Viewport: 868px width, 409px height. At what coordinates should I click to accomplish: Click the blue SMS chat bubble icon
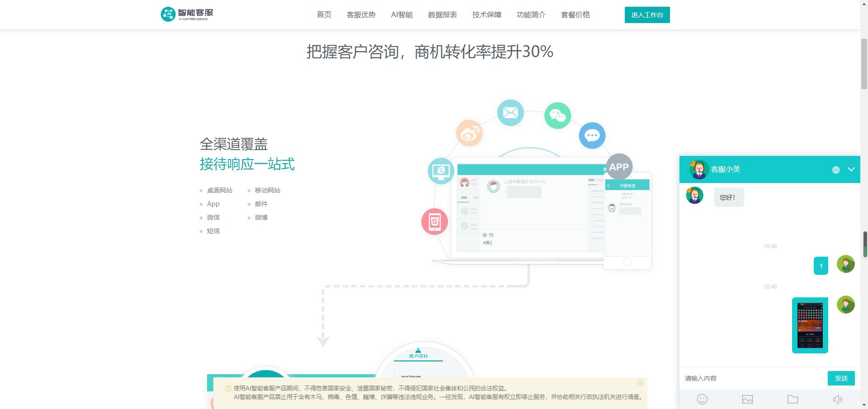click(x=592, y=136)
